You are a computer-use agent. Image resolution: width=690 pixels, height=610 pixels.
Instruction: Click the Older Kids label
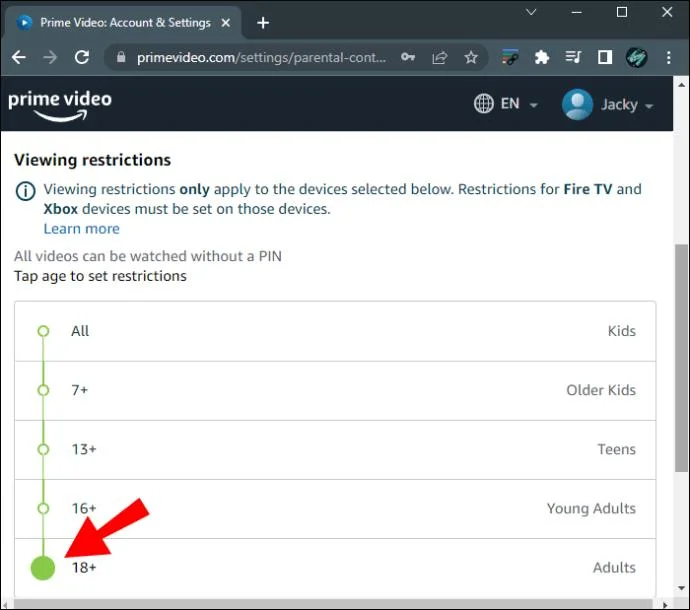point(601,390)
